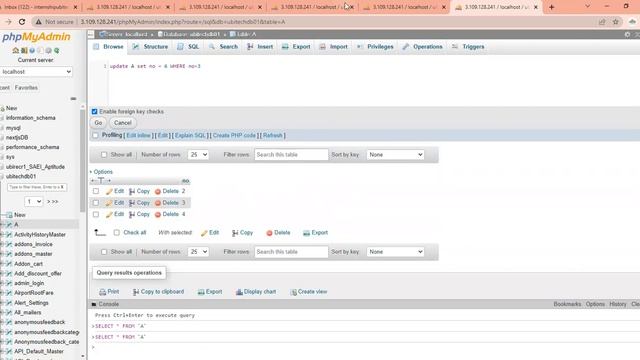Click the red Delete icon for row 2
640x360 pixels.
158,191
